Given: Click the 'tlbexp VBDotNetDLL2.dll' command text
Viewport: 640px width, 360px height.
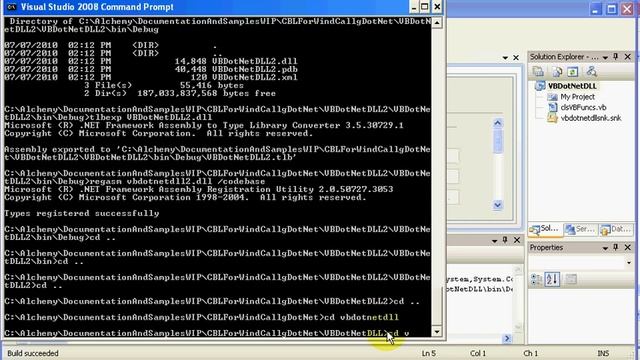Looking at the screenshot, I should coord(150,118).
